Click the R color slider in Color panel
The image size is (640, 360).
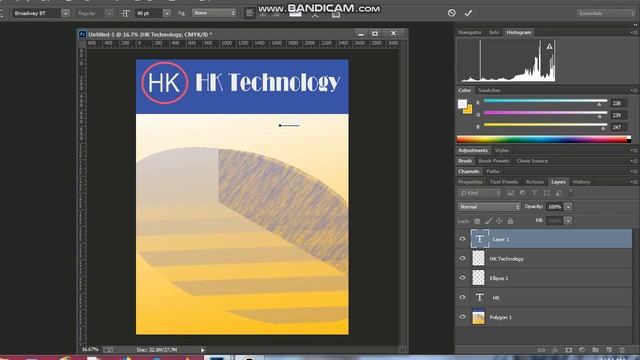tap(545, 101)
